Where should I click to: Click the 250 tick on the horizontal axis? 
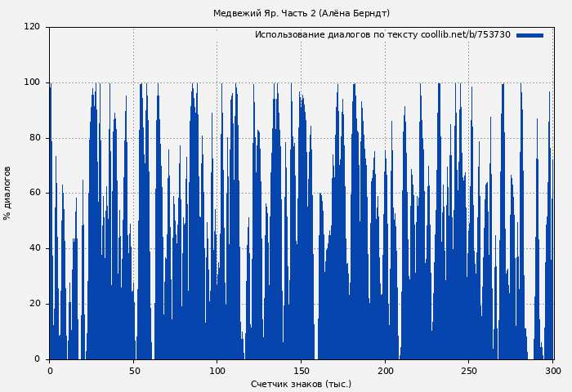point(468,371)
